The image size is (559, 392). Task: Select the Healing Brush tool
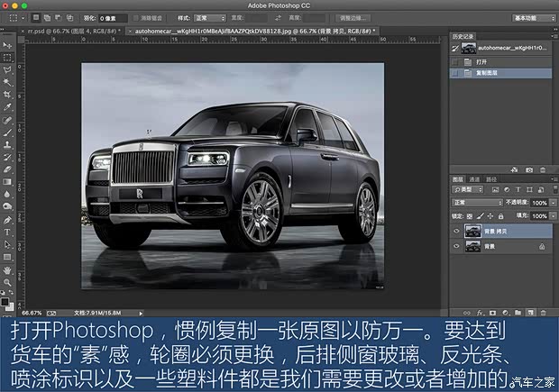point(7,120)
